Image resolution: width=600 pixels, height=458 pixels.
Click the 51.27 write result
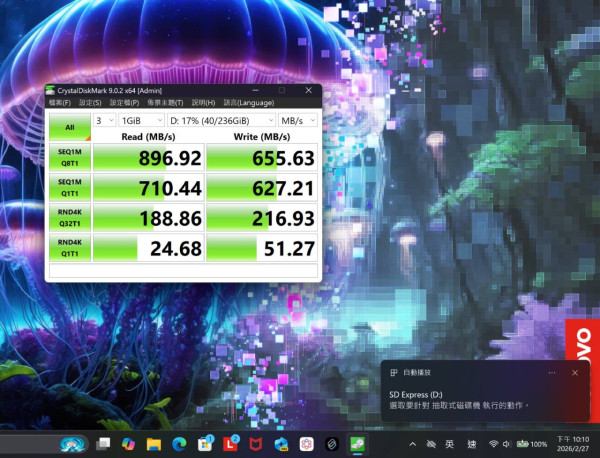[262, 248]
